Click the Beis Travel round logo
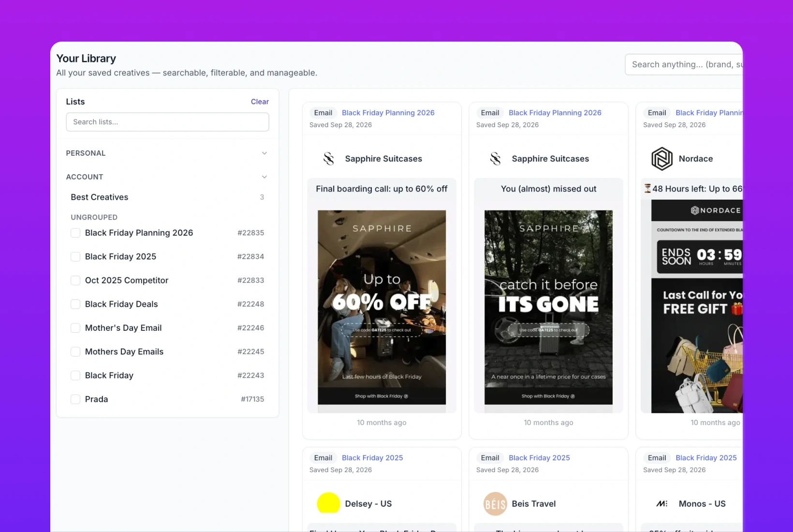This screenshot has height=532, width=793. [x=495, y=503]
